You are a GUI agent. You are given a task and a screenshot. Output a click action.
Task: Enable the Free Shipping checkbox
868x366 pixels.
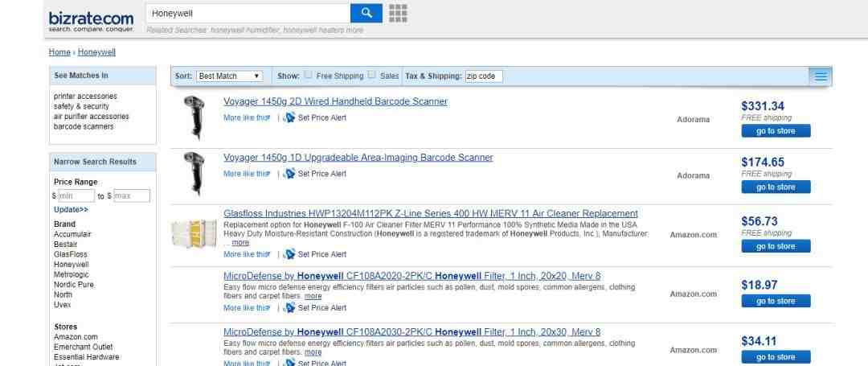coord(308,76)
